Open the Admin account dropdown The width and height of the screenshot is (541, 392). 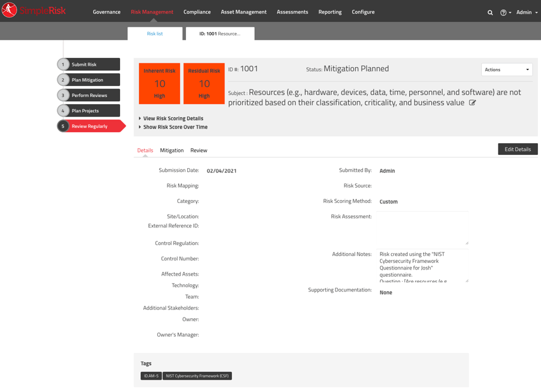click(525, 12)
